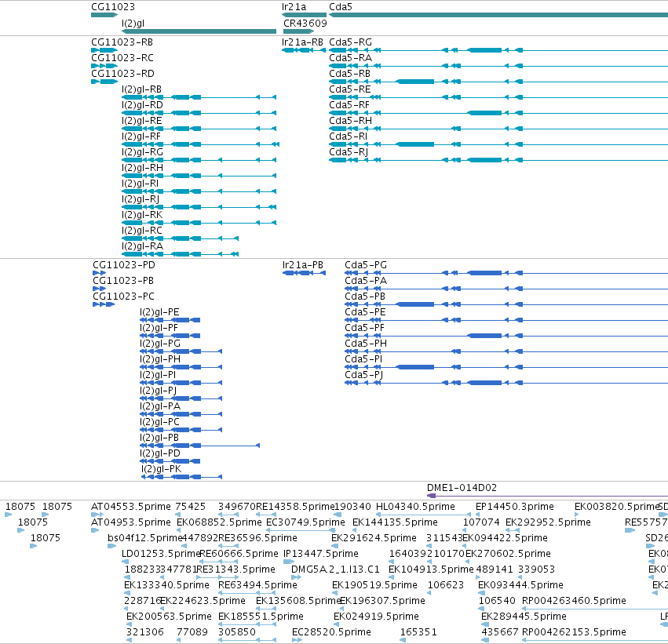Select transcript l(2)gl-RH

click(x=142, y=168)
